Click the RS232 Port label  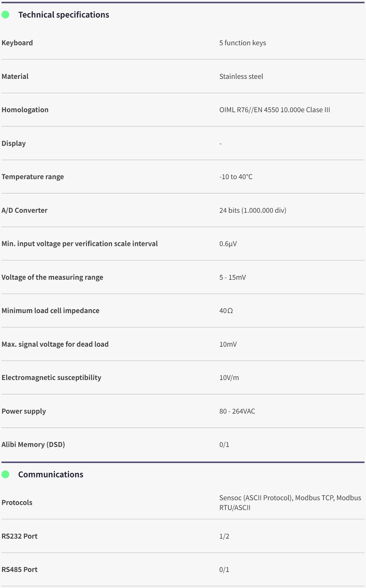pos(20,536)
